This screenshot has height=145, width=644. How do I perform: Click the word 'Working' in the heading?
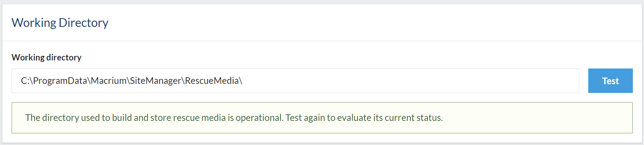34,23
